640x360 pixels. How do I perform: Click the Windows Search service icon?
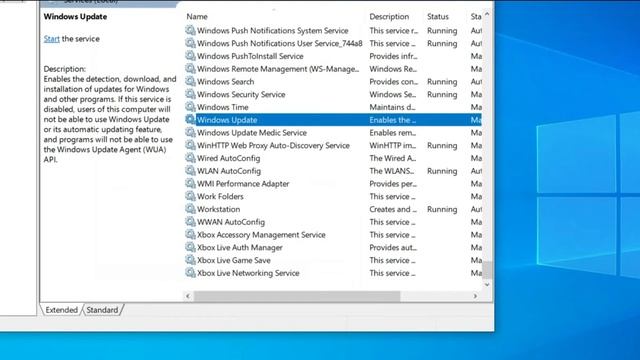(x=190, y=81)
